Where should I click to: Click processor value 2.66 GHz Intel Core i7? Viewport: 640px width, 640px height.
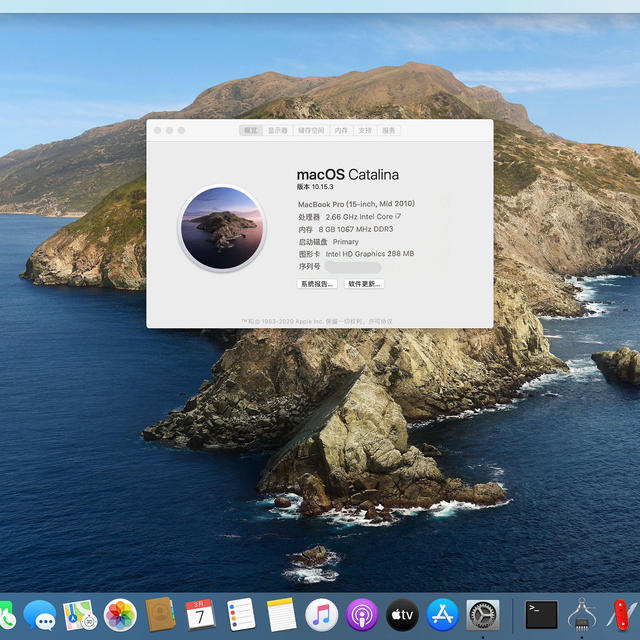363,217
